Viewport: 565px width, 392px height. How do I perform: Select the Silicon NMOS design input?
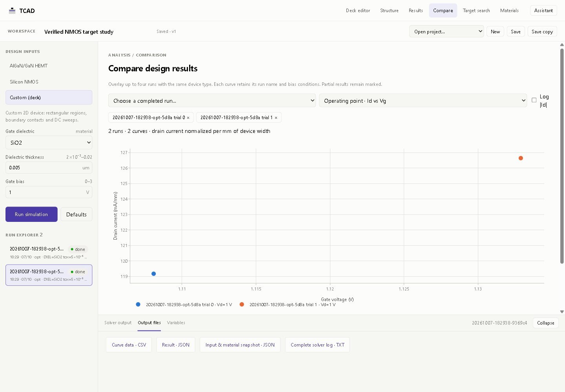coord(49,82)
